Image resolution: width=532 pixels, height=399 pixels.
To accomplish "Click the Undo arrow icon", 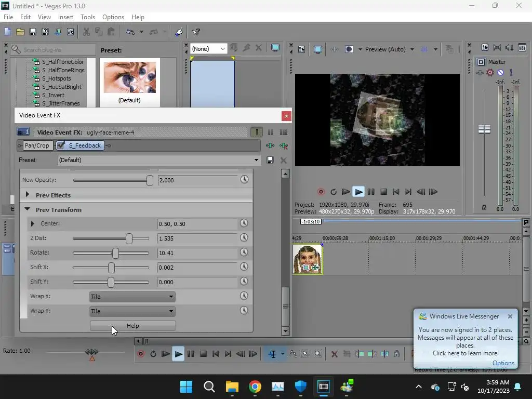I will (x=130, y=32).
